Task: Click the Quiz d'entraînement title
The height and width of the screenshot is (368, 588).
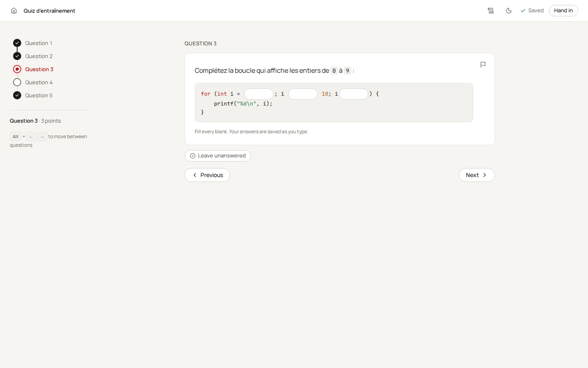Action: tap(49, 11)
